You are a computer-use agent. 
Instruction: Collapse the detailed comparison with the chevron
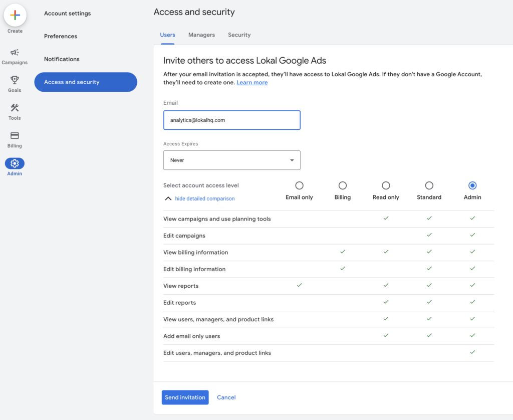[168, 198]
